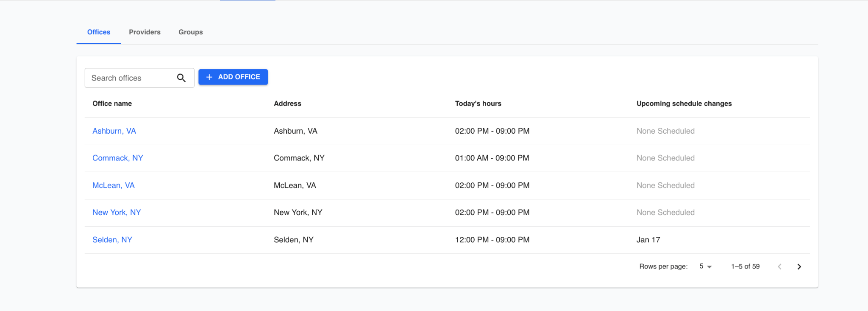This screenshot has width=868, height=311.
Task: Open rows per page dropdown
Action: (705, 266)
